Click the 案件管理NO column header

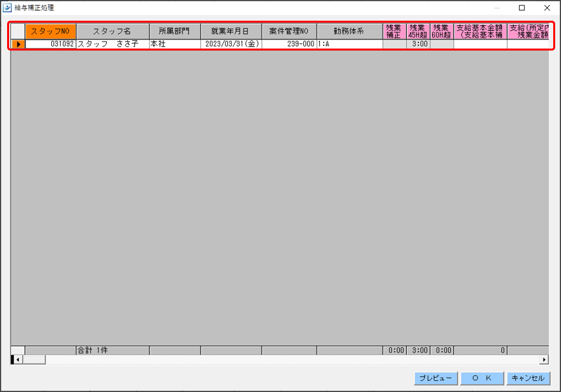[x=289, y=32]
